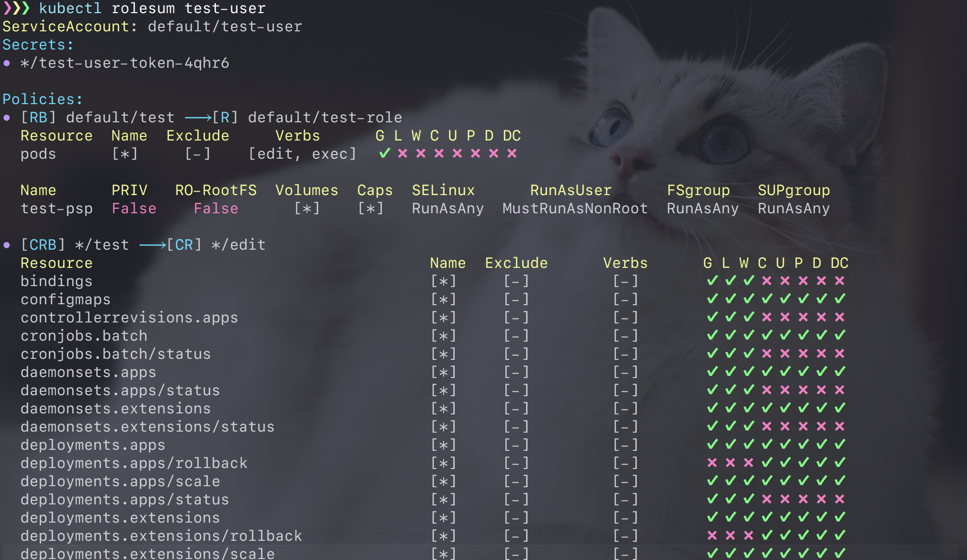Screen dimensions: 967x560
Task: Click the 'deployments.extensions' resource name
Action: tap(120, 518)
